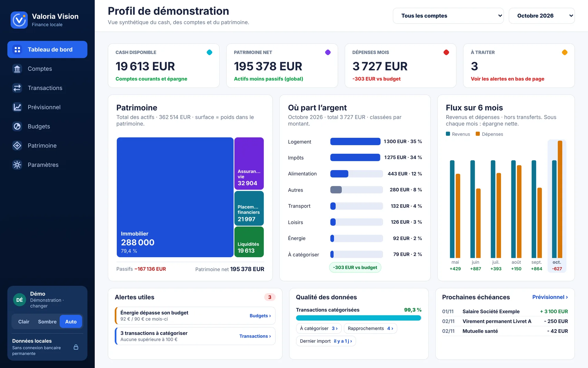Click the Logement spending bar

pos(355,141)
